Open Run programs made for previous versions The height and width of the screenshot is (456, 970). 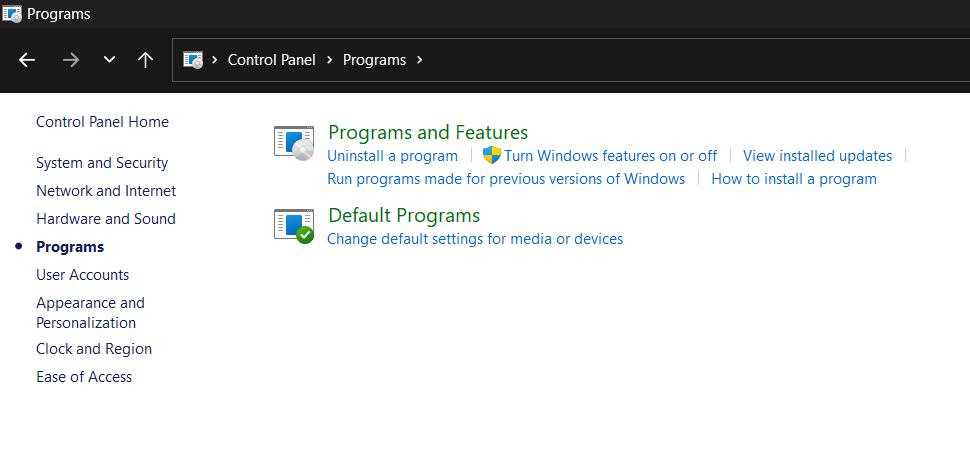click(x=506, y=179)
